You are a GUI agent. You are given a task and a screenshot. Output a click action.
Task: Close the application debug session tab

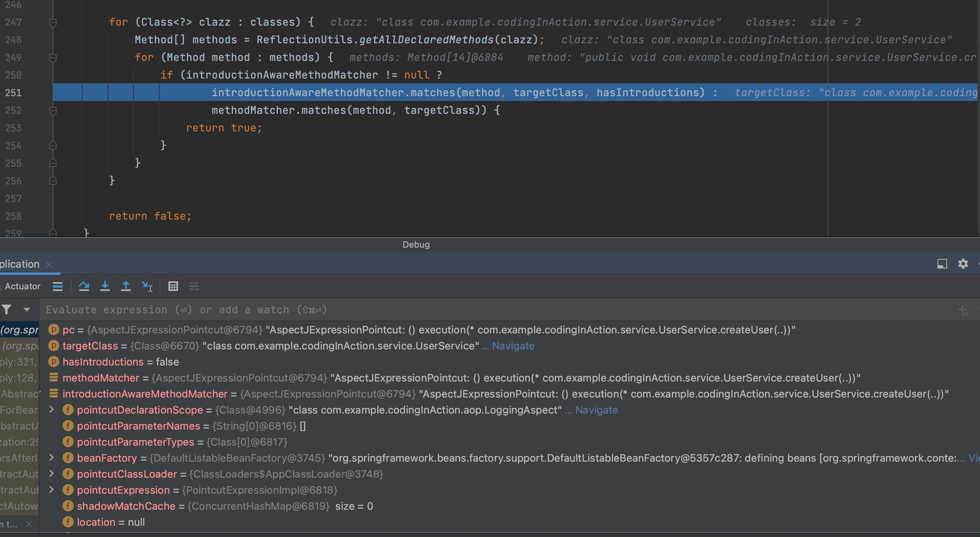click(49, 264)
